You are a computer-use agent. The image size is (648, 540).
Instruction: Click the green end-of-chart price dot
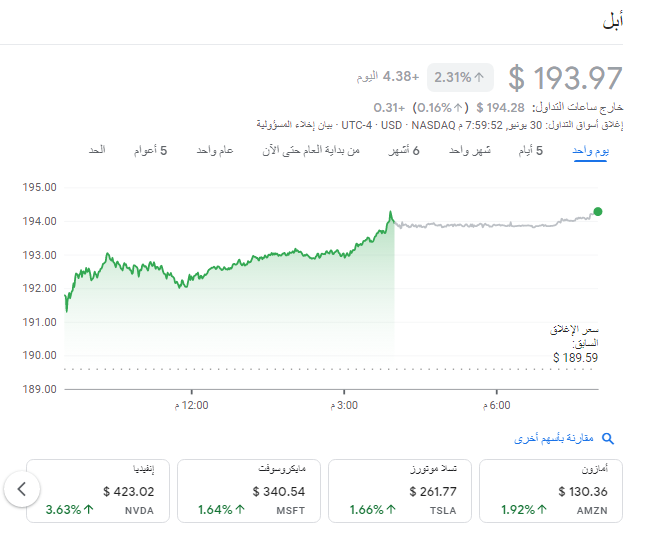(x=598, y=211)
